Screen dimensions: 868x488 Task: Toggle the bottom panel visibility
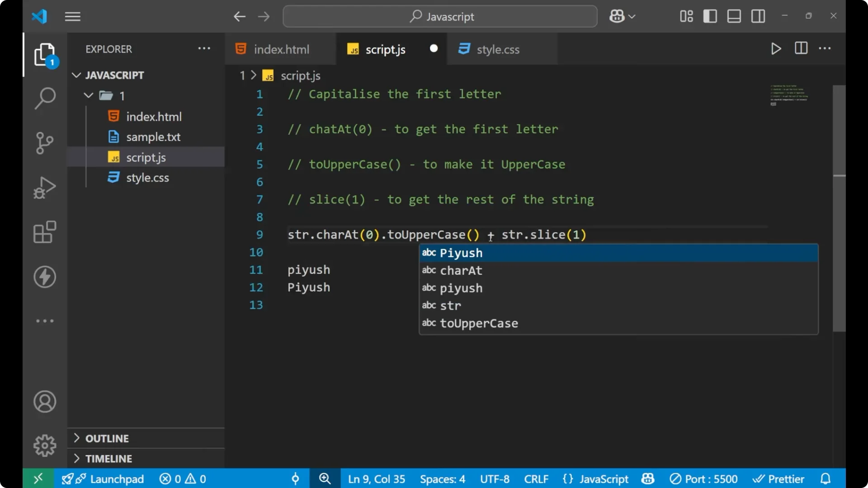733,16
